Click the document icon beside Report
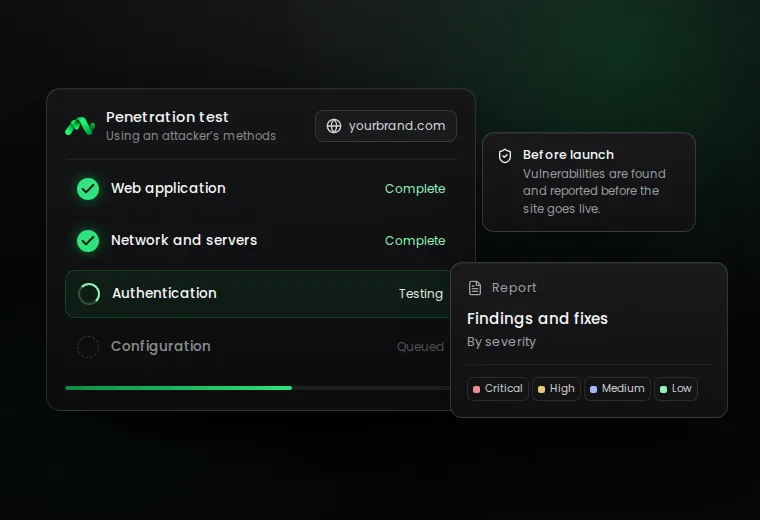Image resolution: width=760 pixels, height=520 pixels. coord(475,288)
